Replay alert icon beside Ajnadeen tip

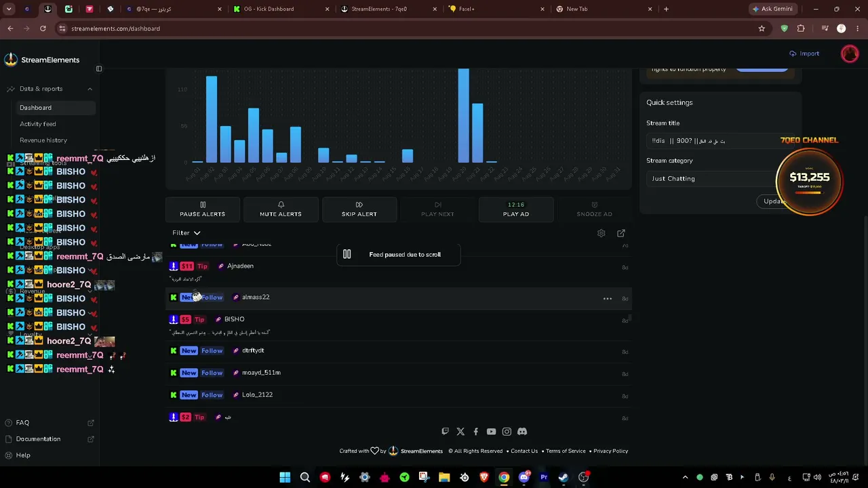(222, 266)
